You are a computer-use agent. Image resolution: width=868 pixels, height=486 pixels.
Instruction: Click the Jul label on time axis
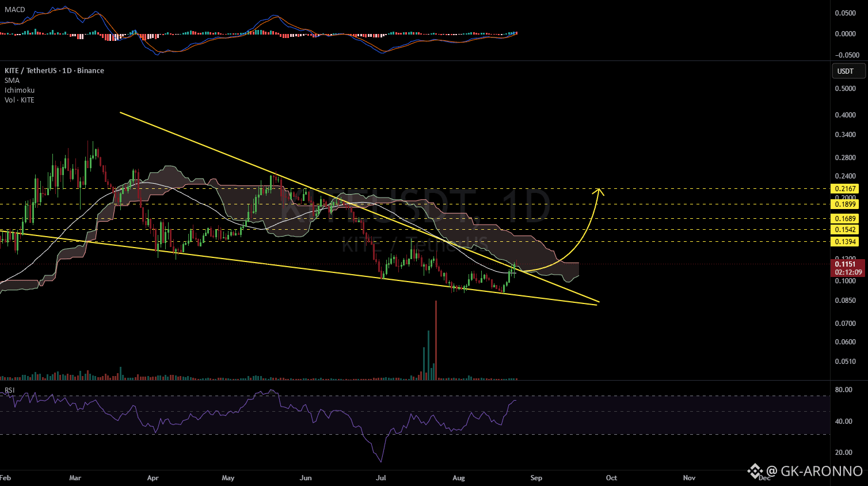[x=380, y=478]
